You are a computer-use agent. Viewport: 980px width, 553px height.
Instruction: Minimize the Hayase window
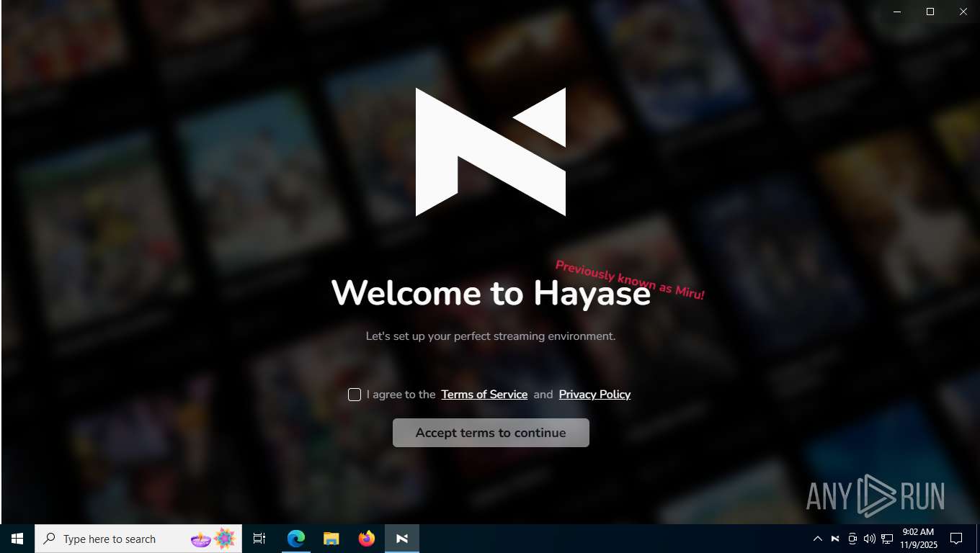click(x=897, y=12)
